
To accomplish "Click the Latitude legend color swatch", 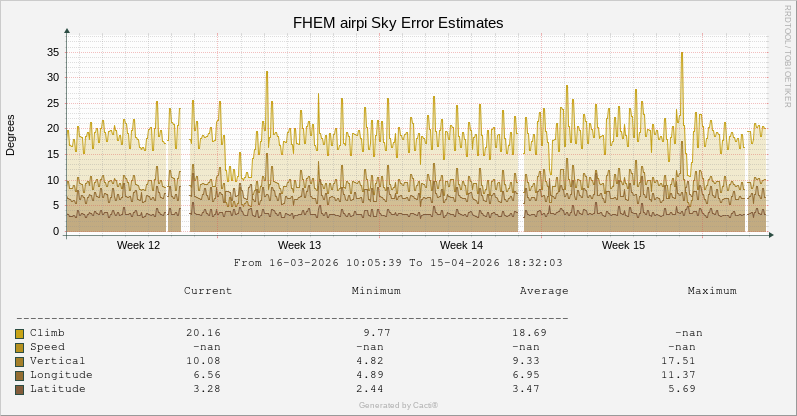I will point(19,389).
